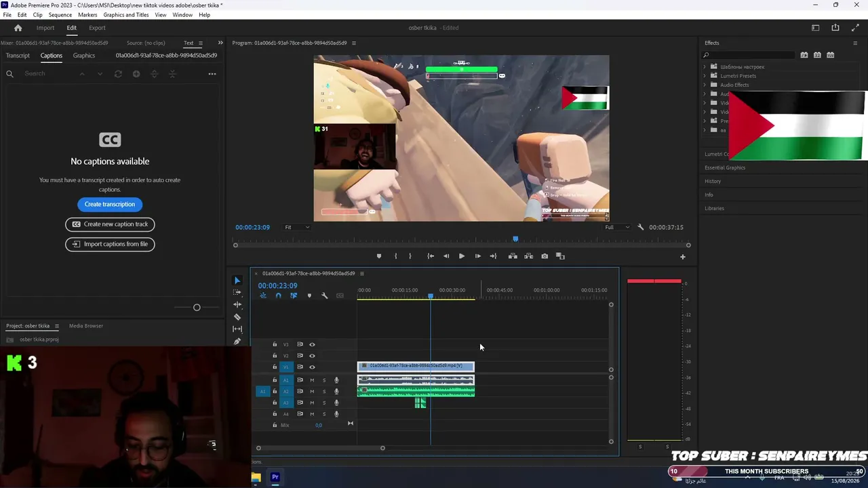Open File Explorer from the taskbar
The image size is (868, 488).
coord(256,477)
